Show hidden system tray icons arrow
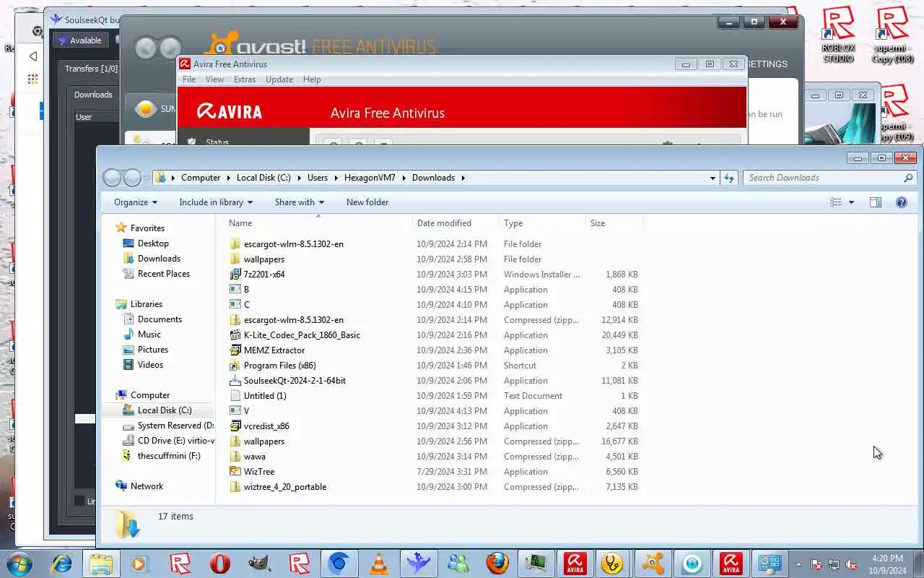The height and width of the screenshot is (578, 924). click(798, 564)
